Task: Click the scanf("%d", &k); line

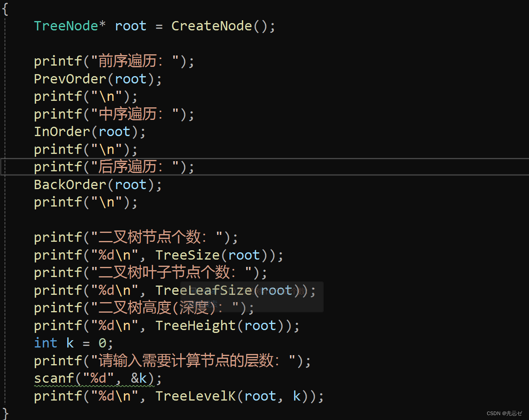Action: (98, 379)
